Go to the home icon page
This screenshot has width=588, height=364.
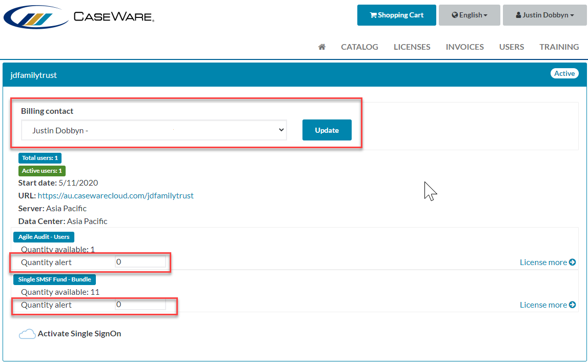coord(322,47)
